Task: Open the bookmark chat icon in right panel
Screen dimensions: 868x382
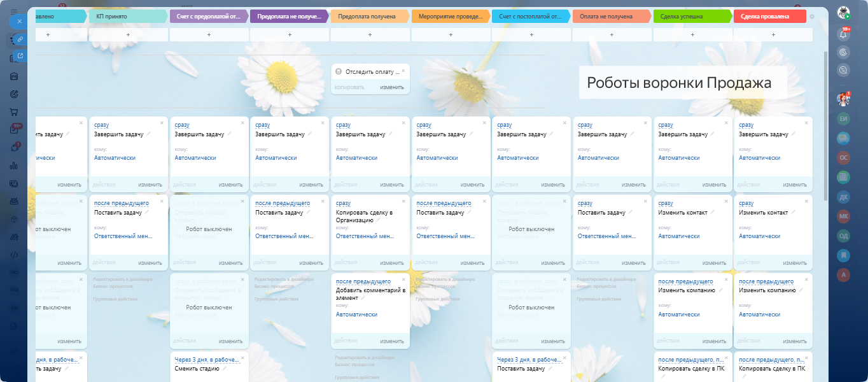Action: (844, 255)
